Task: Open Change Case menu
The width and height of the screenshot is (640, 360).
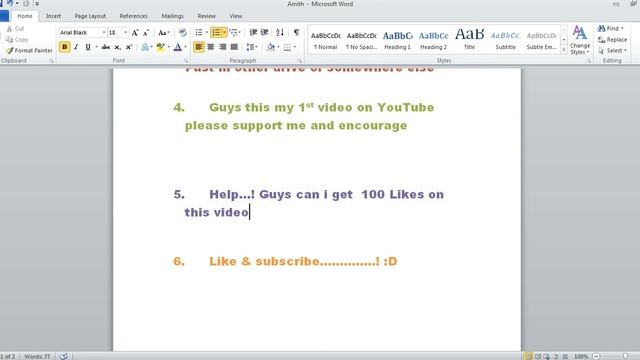Action: (163, 32)
